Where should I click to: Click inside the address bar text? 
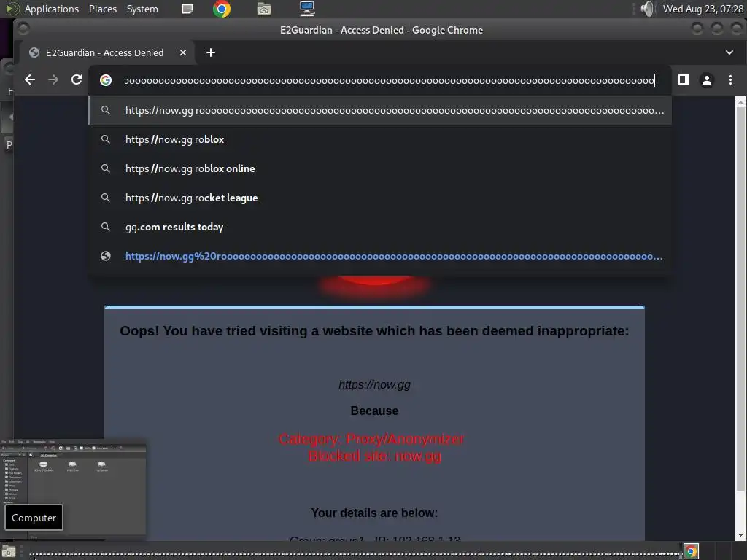(390, 80)
